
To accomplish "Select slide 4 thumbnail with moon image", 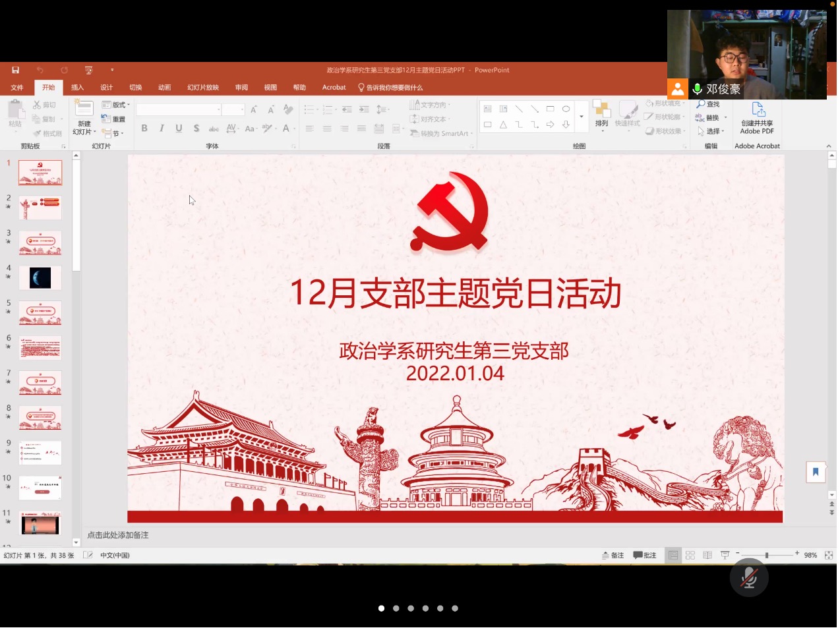I will 40,278.
